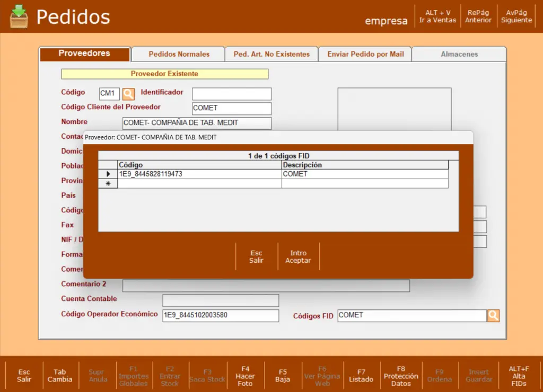The width and height of the screenshot is (543, 392).
Task: Open supplier code search magnifier icon
Action: point(128,94)
